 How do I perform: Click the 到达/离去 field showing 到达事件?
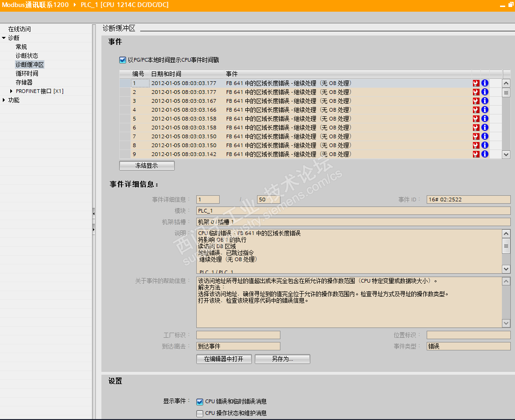coord(238,347)
